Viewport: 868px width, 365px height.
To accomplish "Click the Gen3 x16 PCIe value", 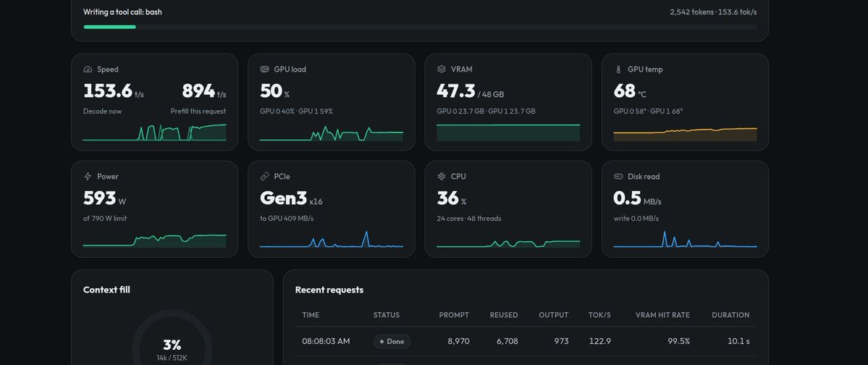I will (291, 198).
